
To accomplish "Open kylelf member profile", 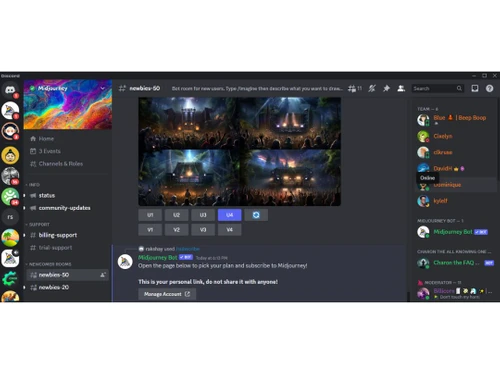I will (456, 201).
